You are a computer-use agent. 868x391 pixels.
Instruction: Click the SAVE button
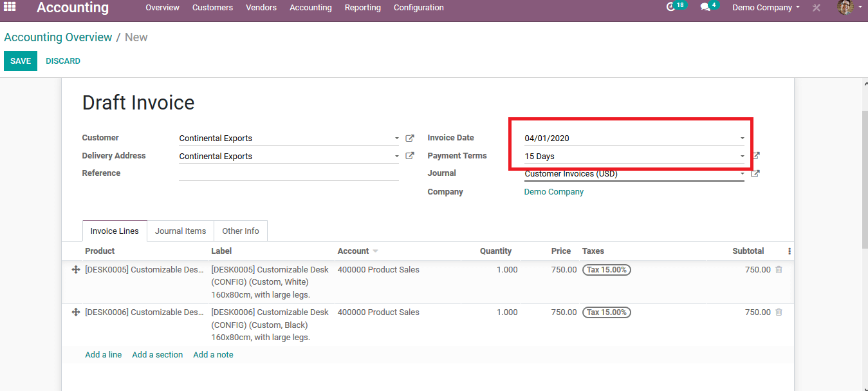(21, 61)
